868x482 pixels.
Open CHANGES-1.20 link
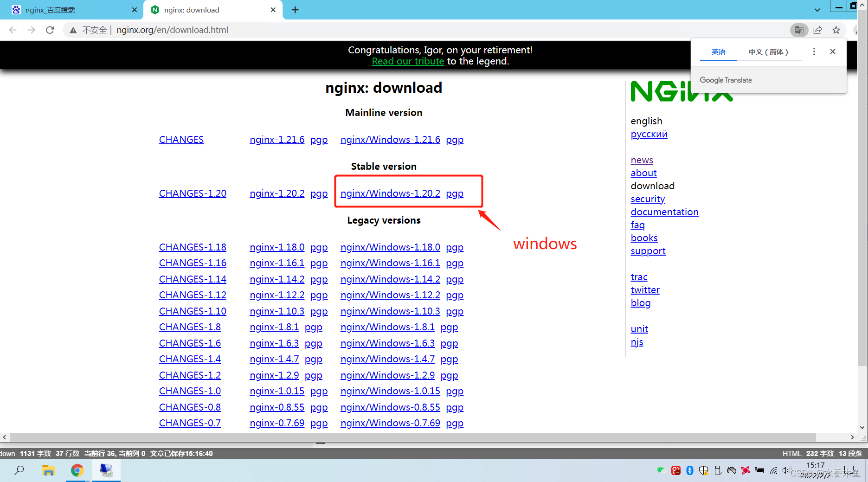(193, 193)
